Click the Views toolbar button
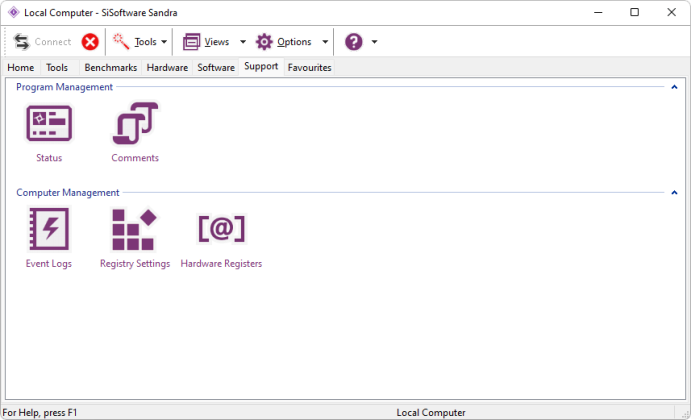Image resolution: width=691 pixels, height=420 pixels. [206, 42]
